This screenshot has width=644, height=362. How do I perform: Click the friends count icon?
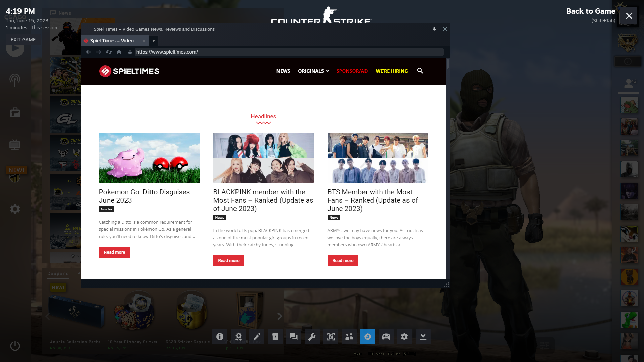pyautogui.click(x=629, y=84)
